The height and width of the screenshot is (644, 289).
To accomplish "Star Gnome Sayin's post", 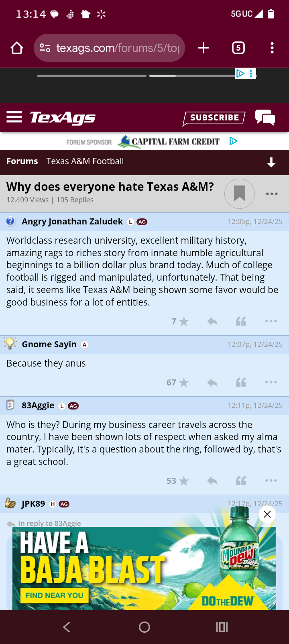I will [x=183, y=383].
